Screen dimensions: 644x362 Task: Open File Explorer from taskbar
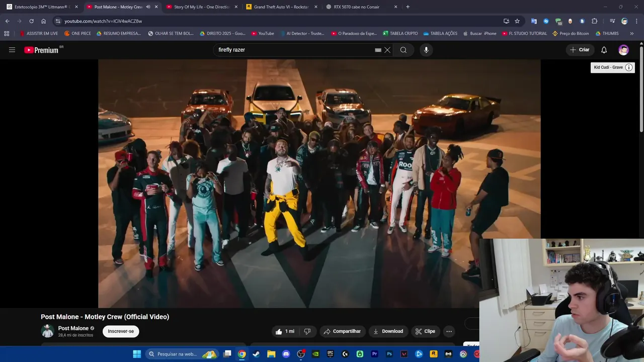(x=271, y=354)
